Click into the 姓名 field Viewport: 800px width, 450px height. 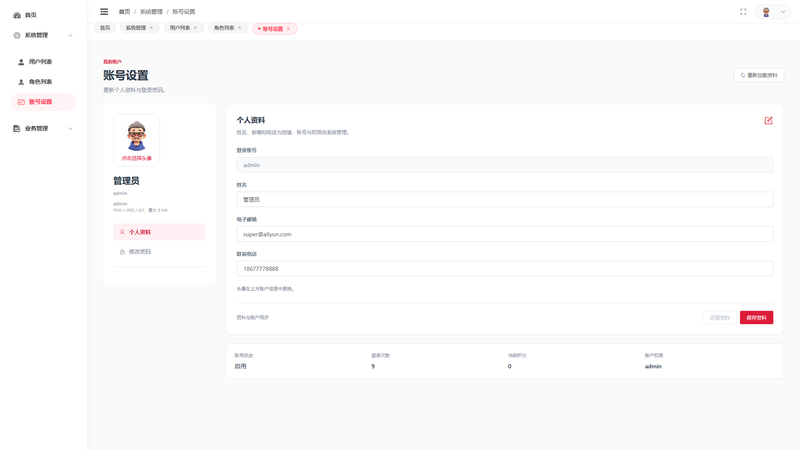point(505,199)
